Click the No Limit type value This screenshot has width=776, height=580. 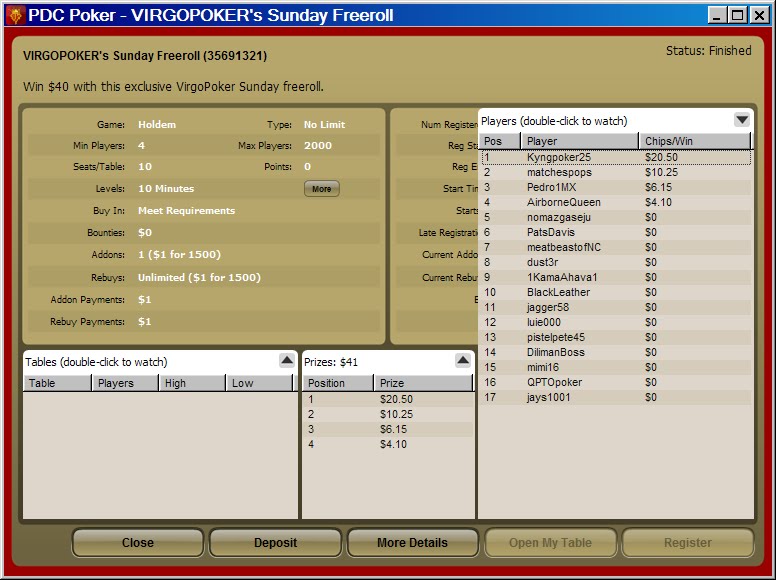324,125
